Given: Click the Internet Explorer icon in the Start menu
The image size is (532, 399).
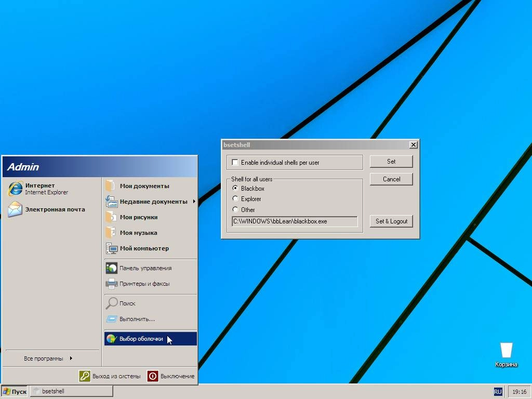Looking at the screenshot, I should 15,189.
